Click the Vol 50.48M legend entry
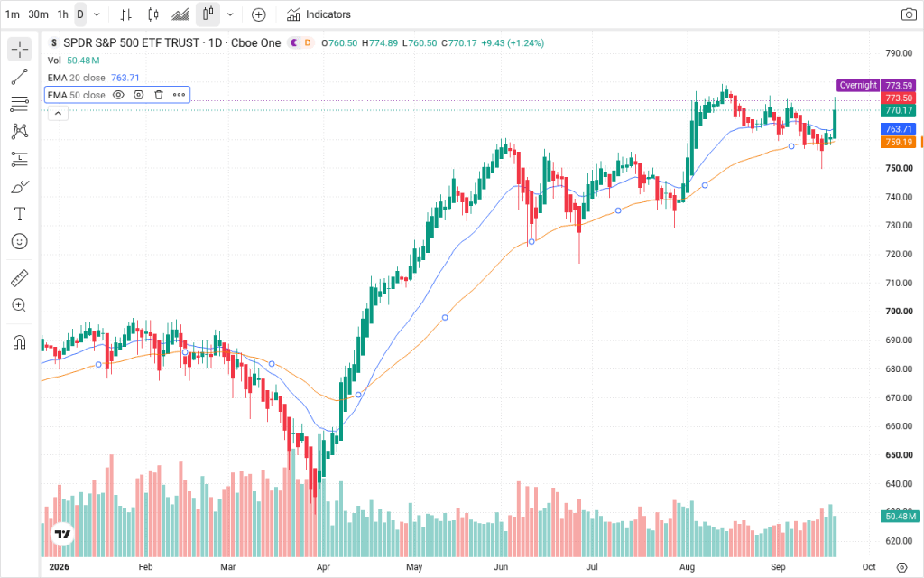Image resolution: width=924 pixels, height=578 pixels. coord(74,61)
